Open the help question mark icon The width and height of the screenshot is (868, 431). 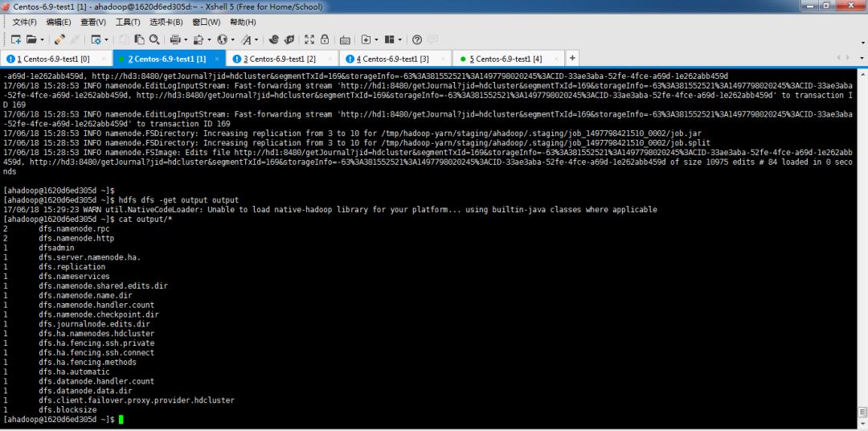[417, 39]
